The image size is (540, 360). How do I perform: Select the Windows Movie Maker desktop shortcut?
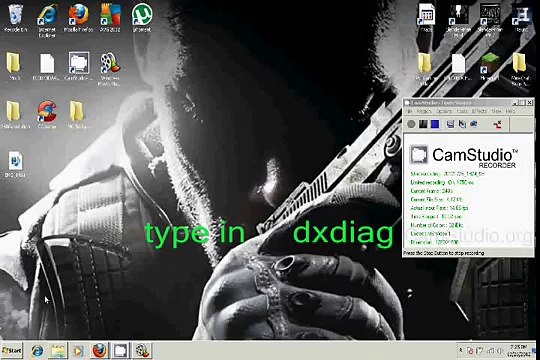tap(110, 69)
